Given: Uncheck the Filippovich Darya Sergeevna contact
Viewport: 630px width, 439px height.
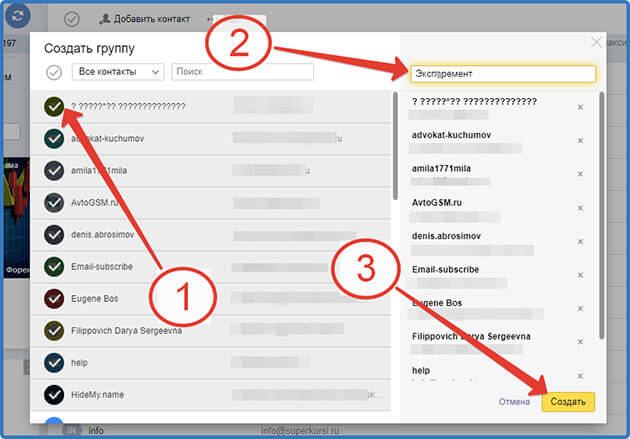Looking at the screenshot, I should [x=54, y=331].
